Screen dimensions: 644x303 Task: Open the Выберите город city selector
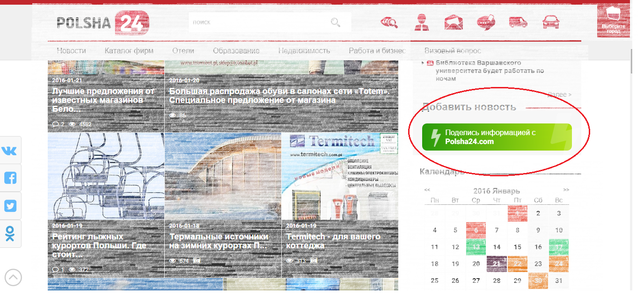click(613, 21)
